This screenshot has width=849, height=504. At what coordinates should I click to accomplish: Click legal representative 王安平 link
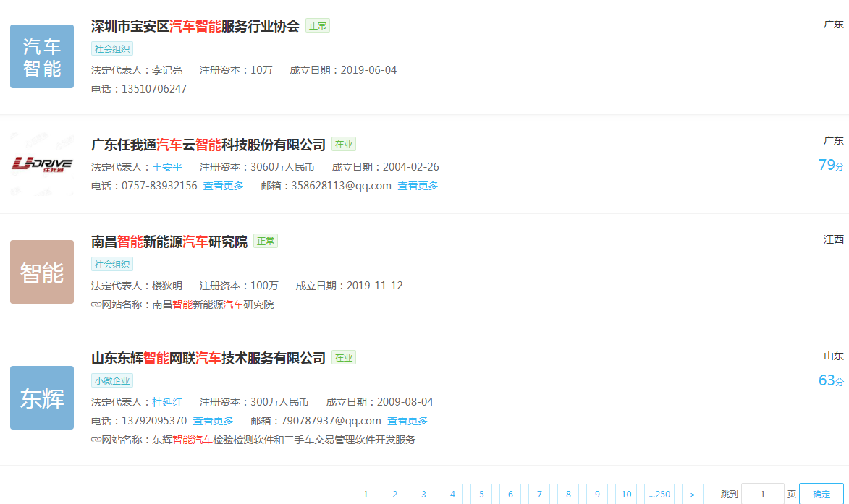tap(167, 167)
